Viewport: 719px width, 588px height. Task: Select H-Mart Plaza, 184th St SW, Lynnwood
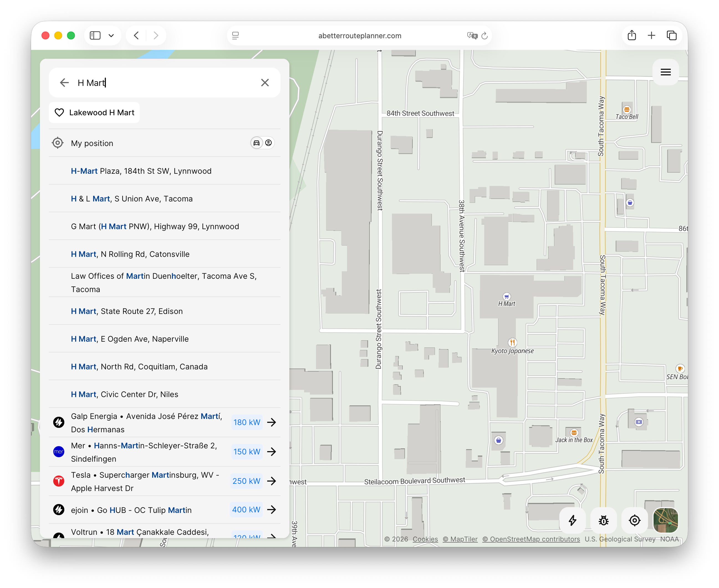tap(165, 171)
